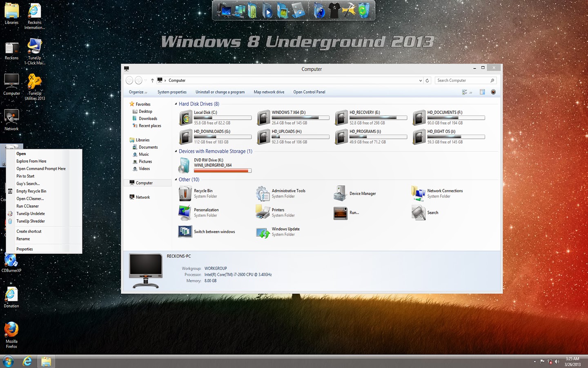
Task: Choose Open in the context menu
Action: click(21, 154)
